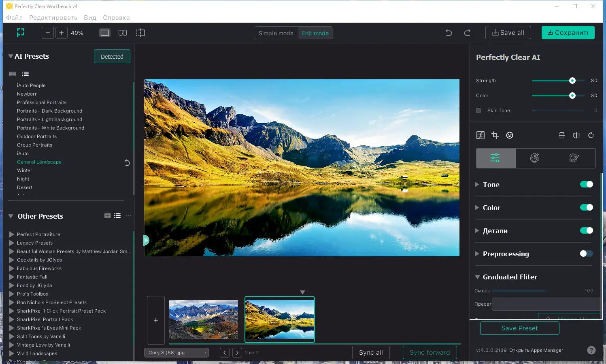
Task: Click the rotate clockwise icon
Action: (591, 135)
